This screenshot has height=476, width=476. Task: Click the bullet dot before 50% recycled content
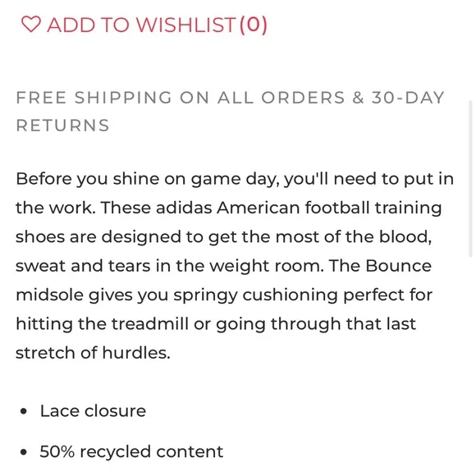[23, 452]
